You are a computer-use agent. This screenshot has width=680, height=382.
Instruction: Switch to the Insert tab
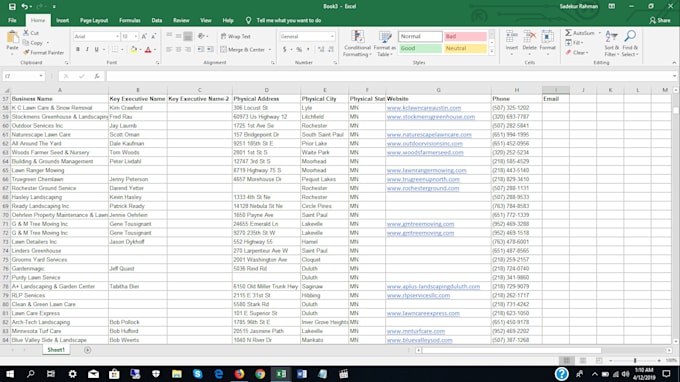tap(62, 20)
